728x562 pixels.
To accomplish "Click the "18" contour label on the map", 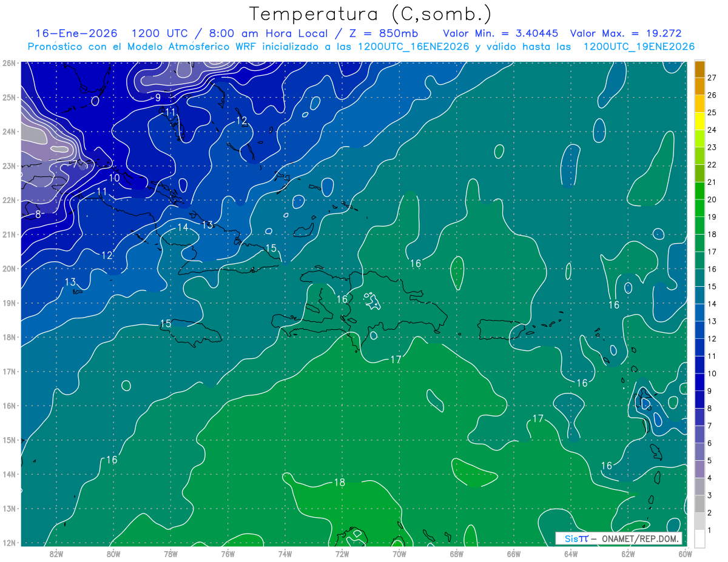I will 340,483.
